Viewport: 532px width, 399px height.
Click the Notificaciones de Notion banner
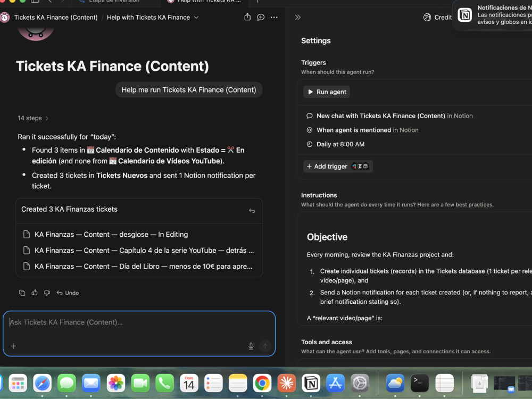[493, 15]
